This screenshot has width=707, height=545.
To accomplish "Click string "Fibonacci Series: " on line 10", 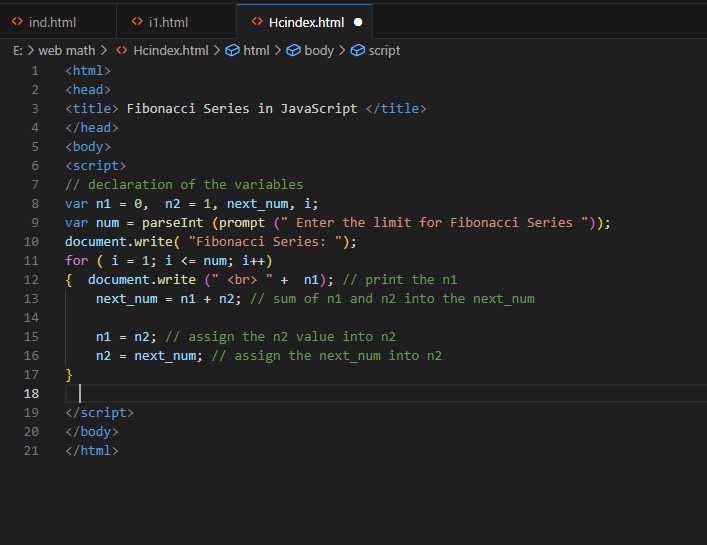I will [265, 242].
